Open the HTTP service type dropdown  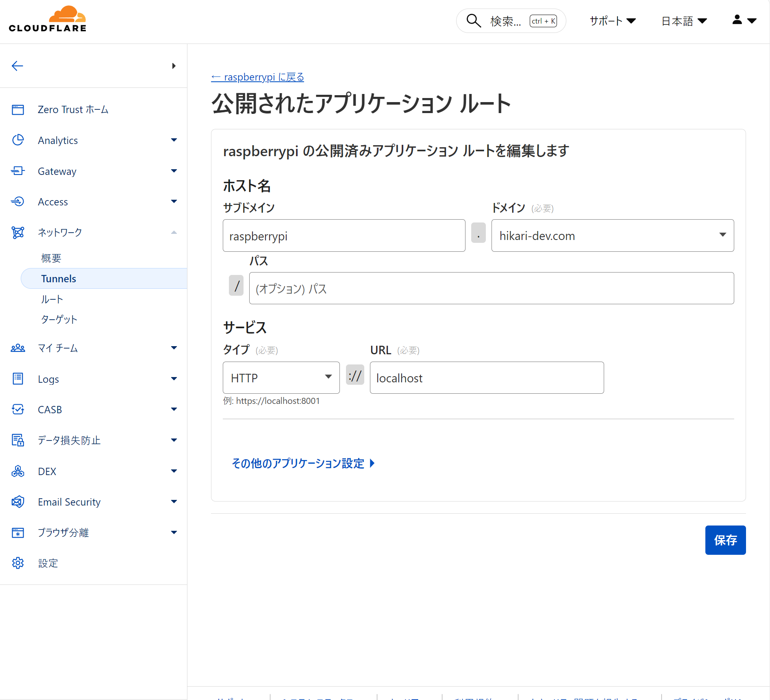coord(328,377)
